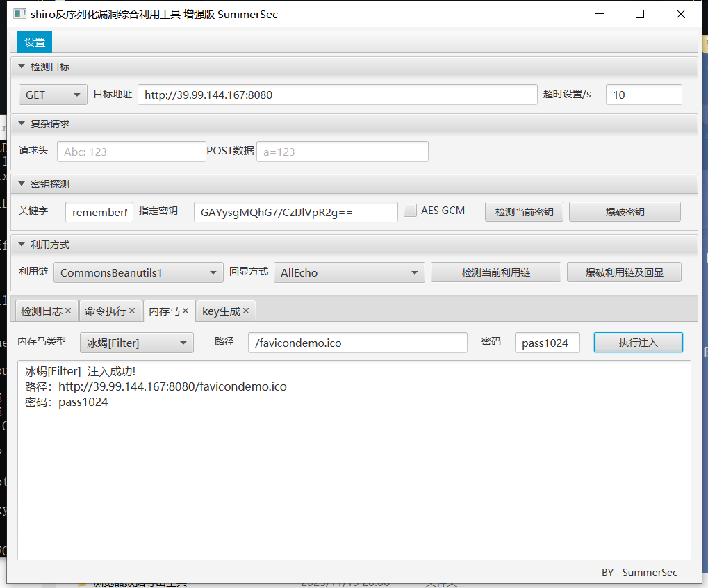Close the shiro tool window
Screen dimensions: 708x588
(681, 14)
